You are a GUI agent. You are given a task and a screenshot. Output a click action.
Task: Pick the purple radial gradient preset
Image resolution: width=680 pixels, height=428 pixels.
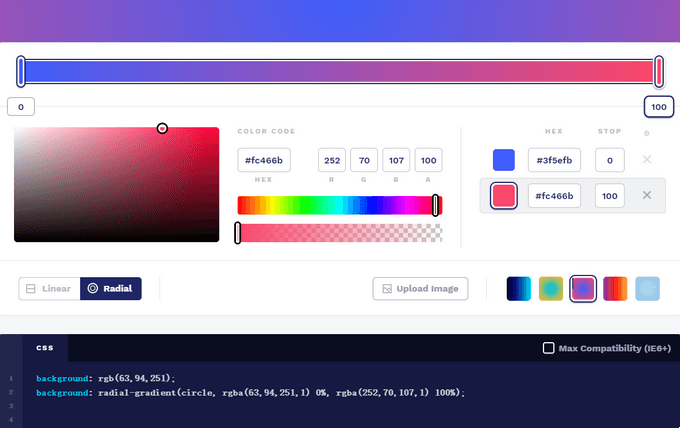[x=583, y=289]
